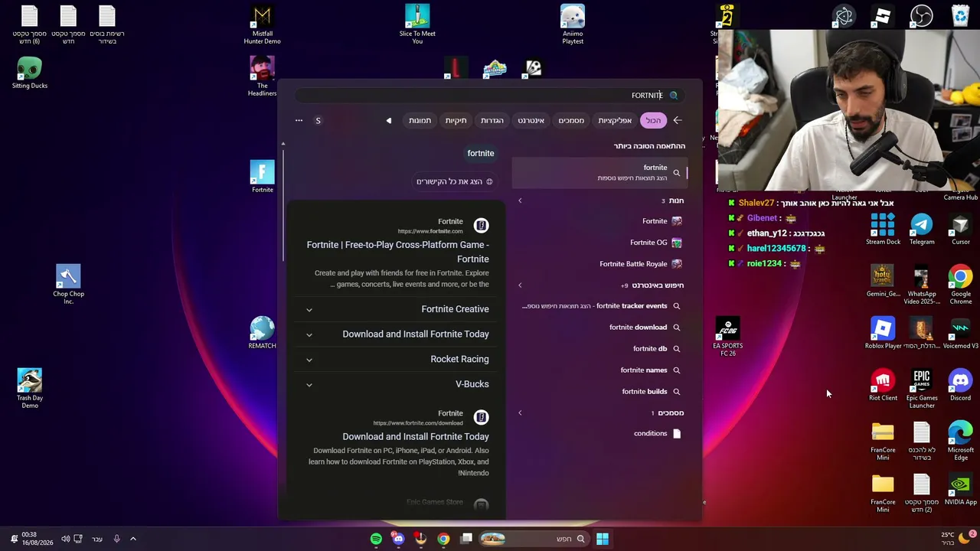Launch Epic Games Launcher desktop shortcut

point(922,389)
